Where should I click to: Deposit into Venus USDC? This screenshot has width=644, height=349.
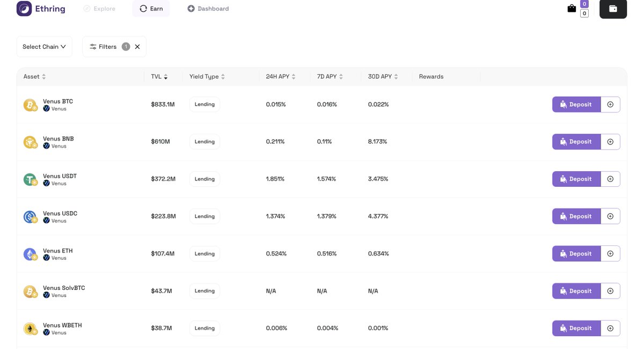coord(576,216)
